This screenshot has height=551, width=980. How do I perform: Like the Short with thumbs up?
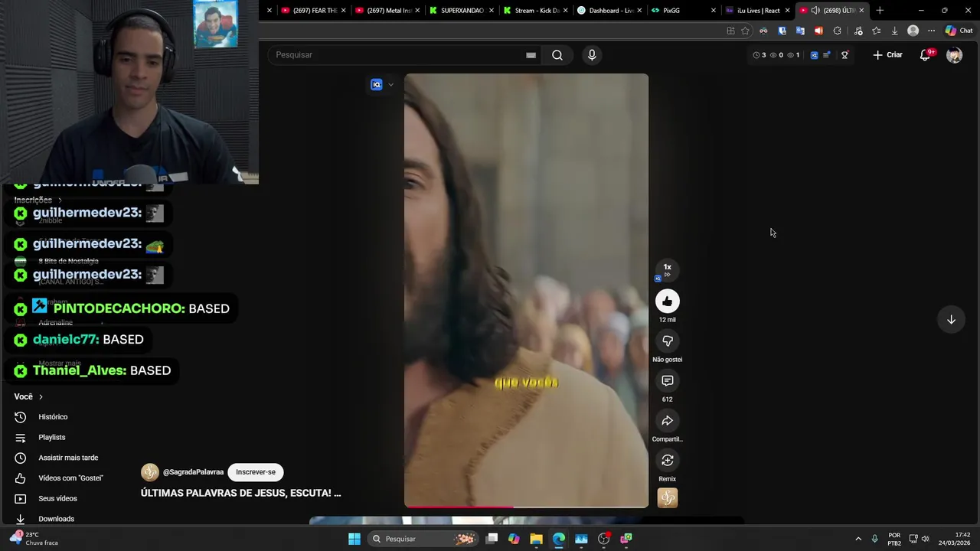point(668,302)
